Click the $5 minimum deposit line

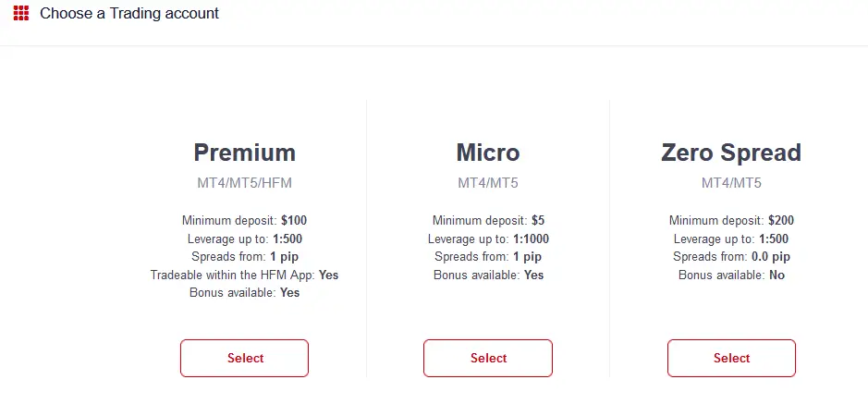point(488,221)
